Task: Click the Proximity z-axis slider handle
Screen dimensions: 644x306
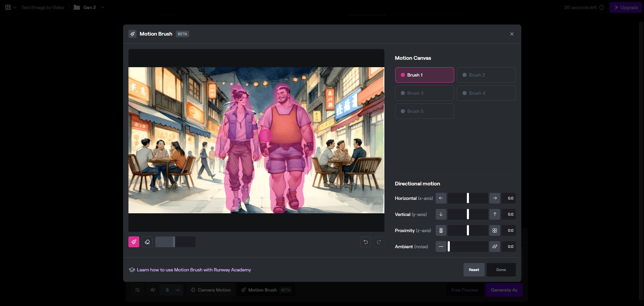Action: coord(468,230)
